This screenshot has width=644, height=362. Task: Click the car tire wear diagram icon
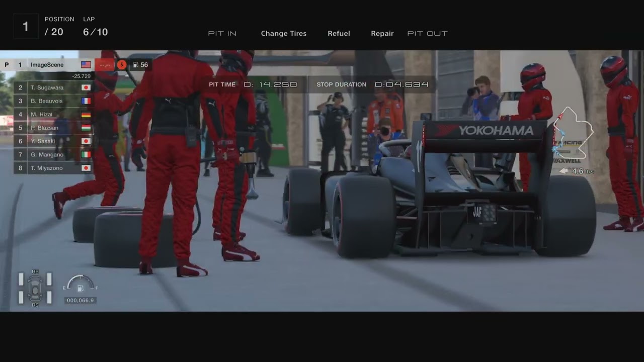[35, 288]
